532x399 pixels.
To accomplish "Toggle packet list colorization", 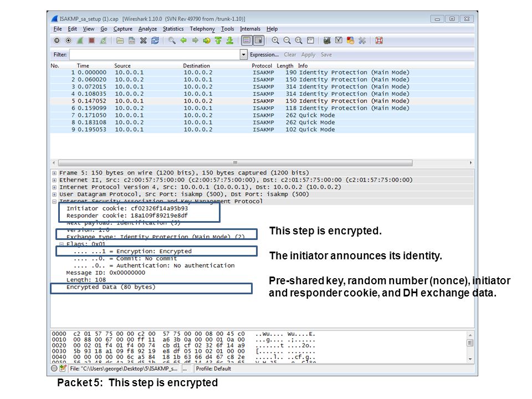I will point(247,40).
